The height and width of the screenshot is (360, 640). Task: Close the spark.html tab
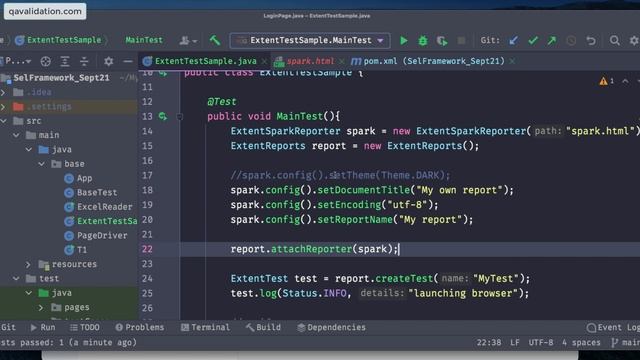click(342, 61)
